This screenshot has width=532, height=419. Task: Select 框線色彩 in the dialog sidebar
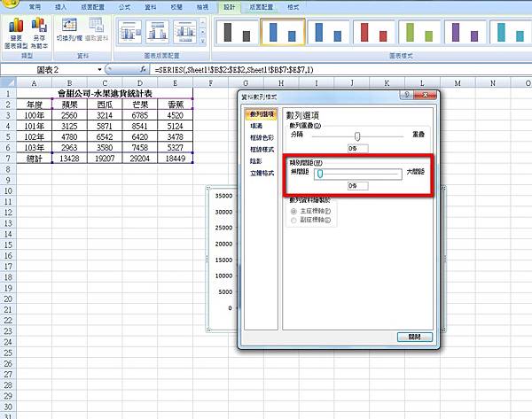(262, 137)
